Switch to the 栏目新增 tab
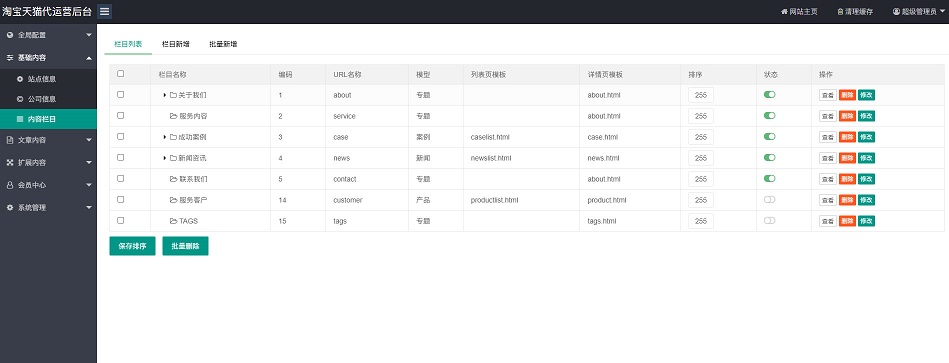 click(x=176, y=44)
